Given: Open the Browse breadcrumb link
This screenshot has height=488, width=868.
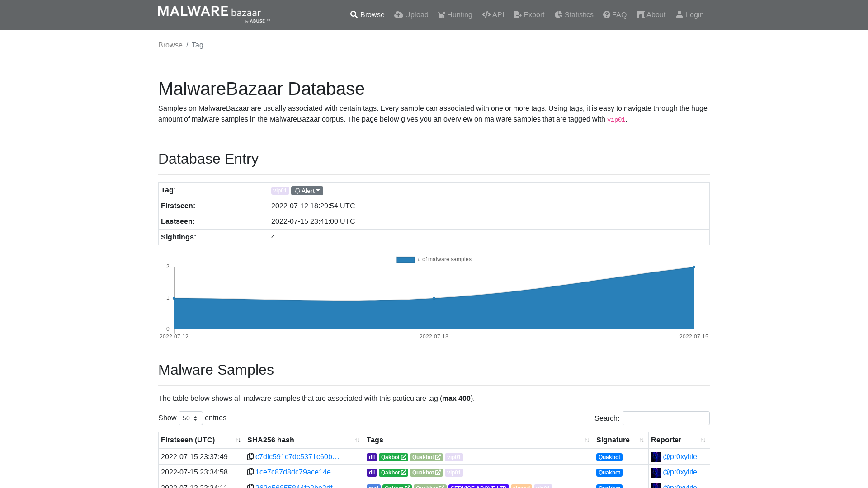Looking at the screenshot, I should point(170,45).
